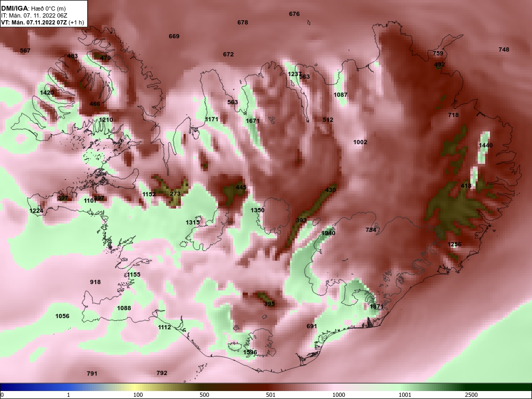Click the 676 value north of Iceland

[x=294, y=14]
